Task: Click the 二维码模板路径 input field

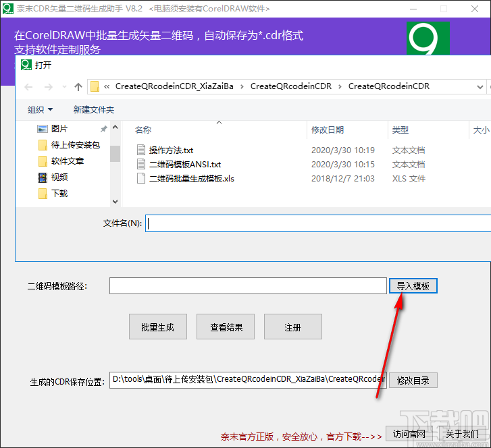Action: point(248,286)
